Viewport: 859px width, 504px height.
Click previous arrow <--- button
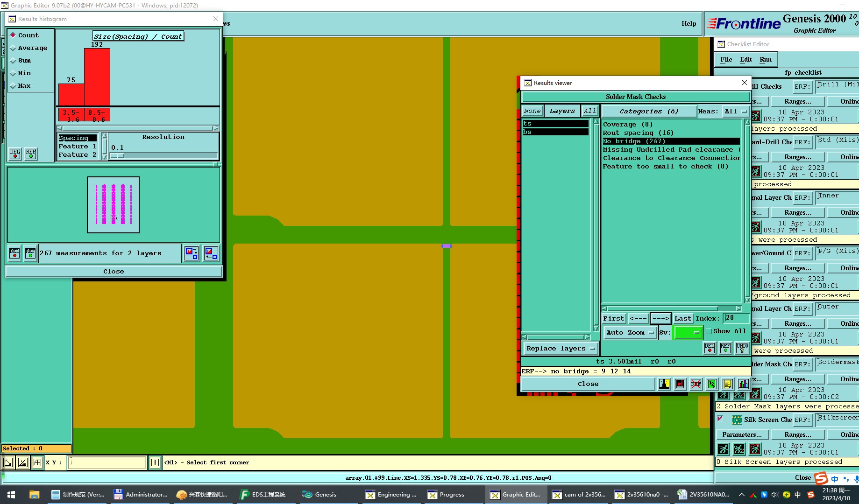(x=638, y=318)
